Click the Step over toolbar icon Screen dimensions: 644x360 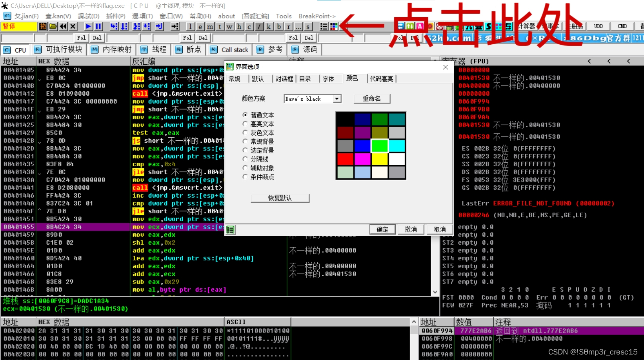point(124,26)
